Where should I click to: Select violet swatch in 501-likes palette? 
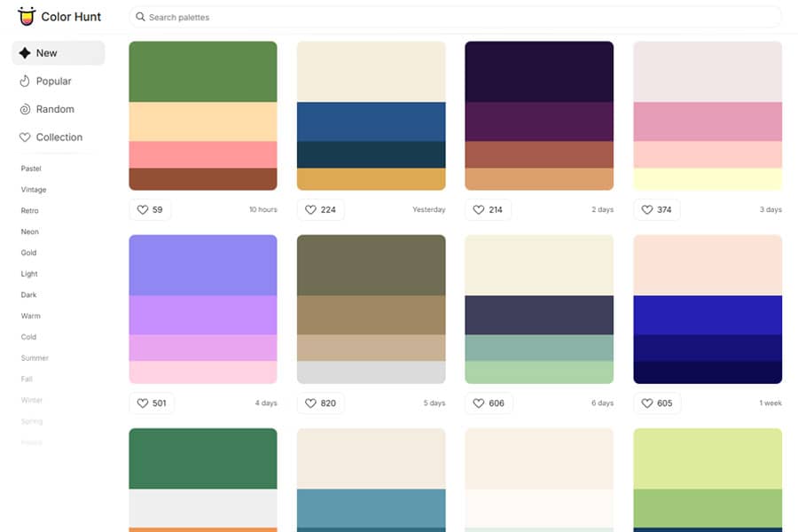(203, 315)
